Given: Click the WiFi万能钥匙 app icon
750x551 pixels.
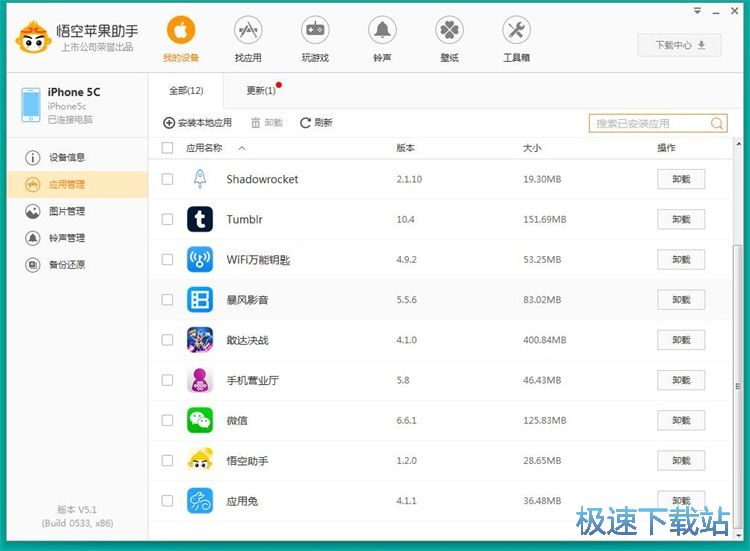Looking at the screenshot, I should pos(200,259).
